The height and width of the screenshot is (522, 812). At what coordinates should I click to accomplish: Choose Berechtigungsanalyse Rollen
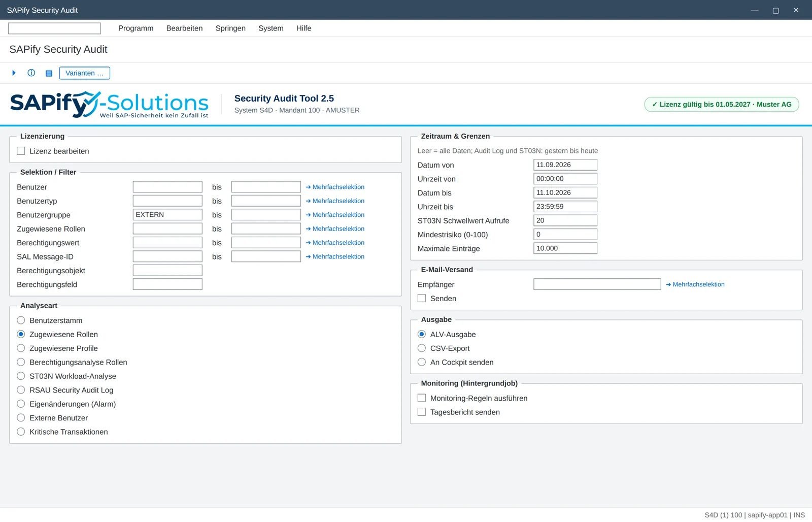21,362
